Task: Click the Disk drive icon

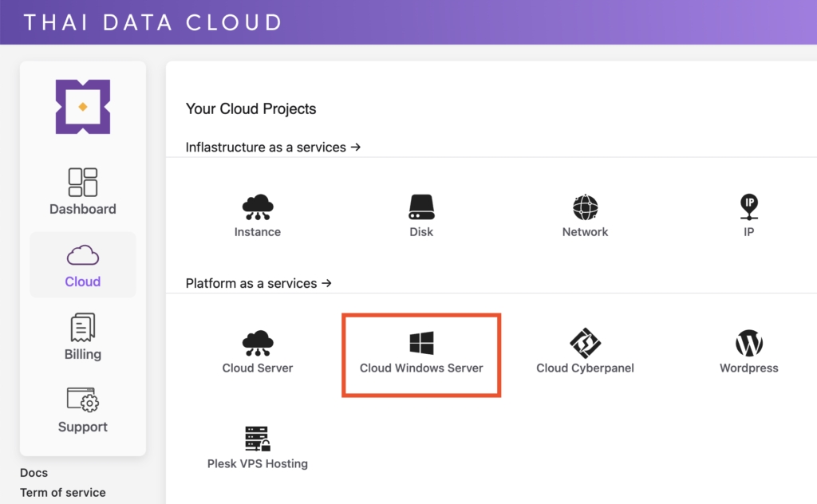Action: click(x=421, y=207)
